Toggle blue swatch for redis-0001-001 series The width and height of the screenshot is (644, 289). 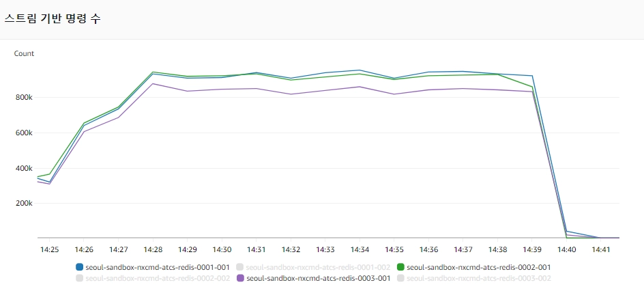(x=80, y=267)
